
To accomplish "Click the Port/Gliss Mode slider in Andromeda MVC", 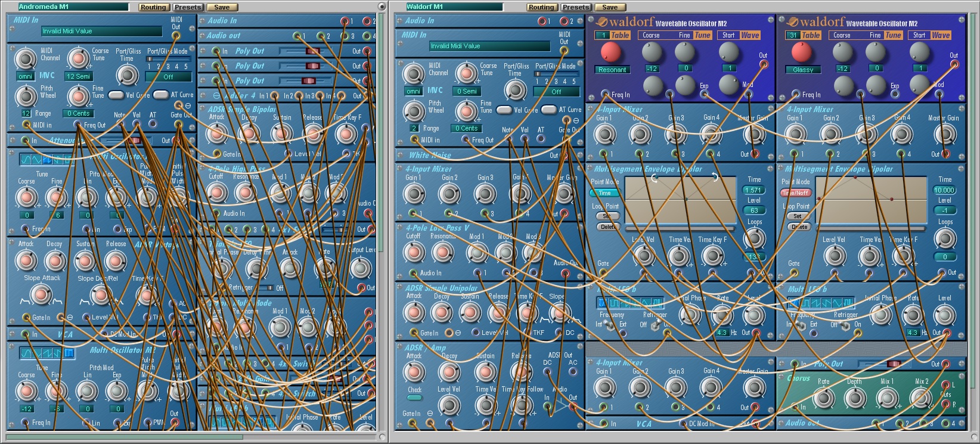I will point(168,60).
